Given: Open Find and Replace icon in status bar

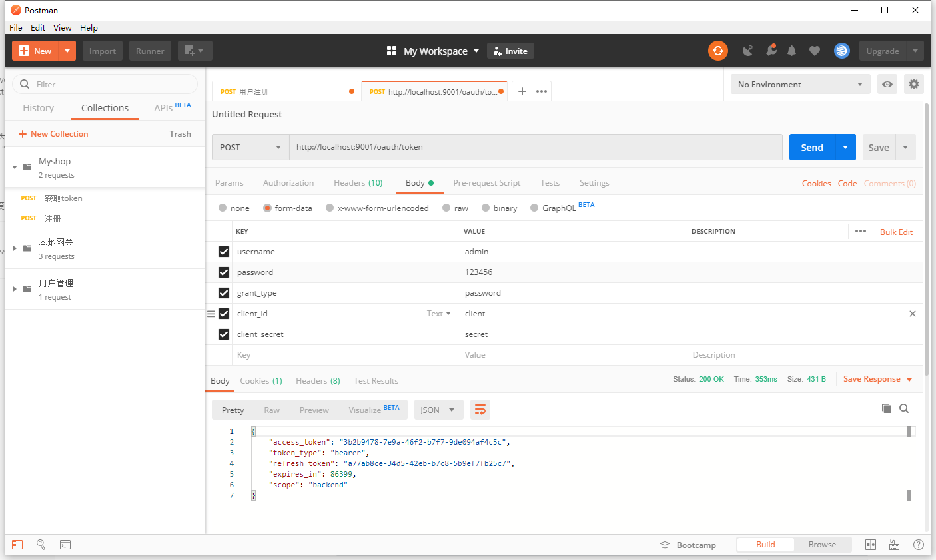Looking at the screenshot, I should (41, 545).
